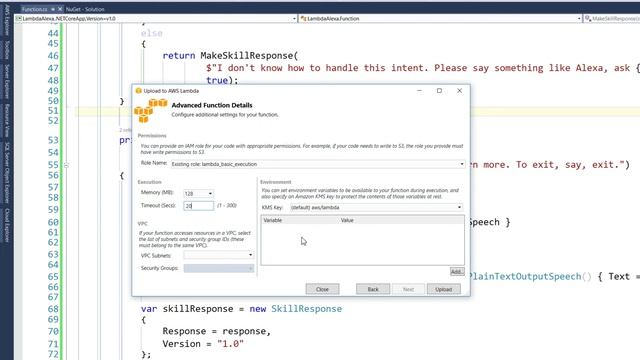Click Add environment variable button
This screenshot has height=360, width=640.
(x=457, y=271)
